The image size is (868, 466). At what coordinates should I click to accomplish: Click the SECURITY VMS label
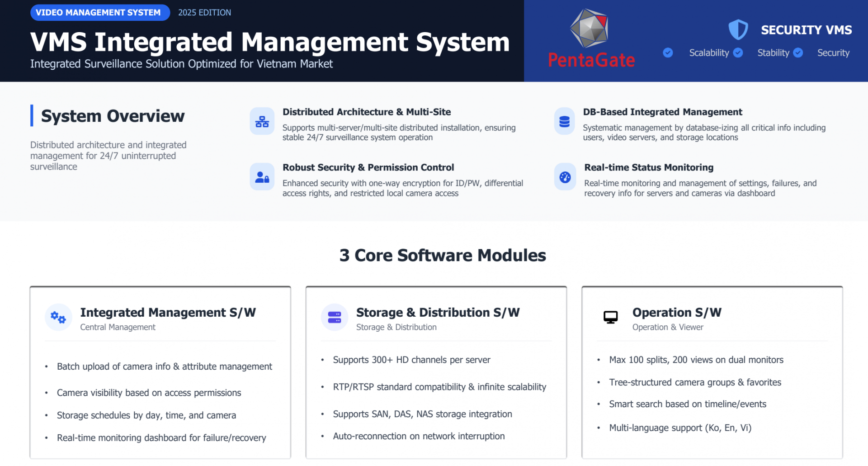point(806,30)
